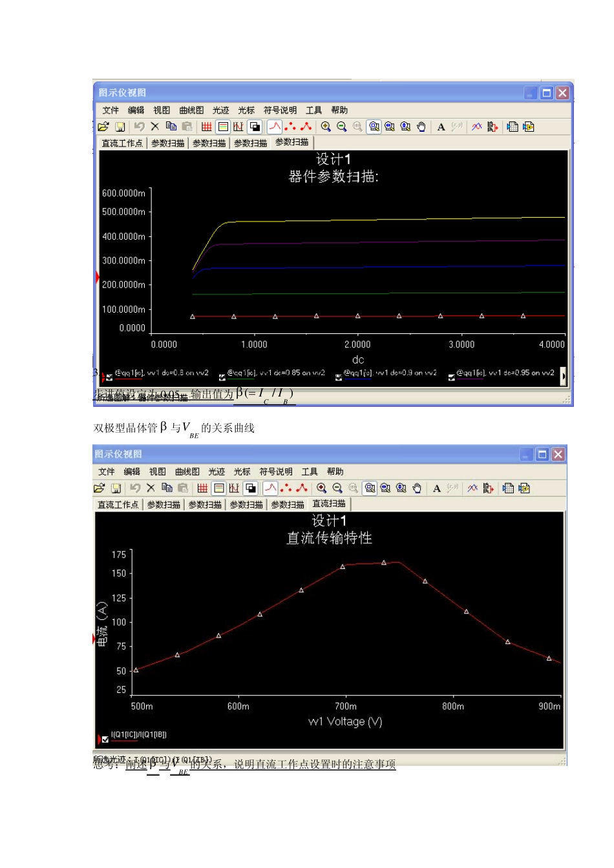The width and height of the screenshot is (614, 868).
Task: Toggle legend checkbox for trace dc=0.8 on vv2
Action: tap(109, 377)
